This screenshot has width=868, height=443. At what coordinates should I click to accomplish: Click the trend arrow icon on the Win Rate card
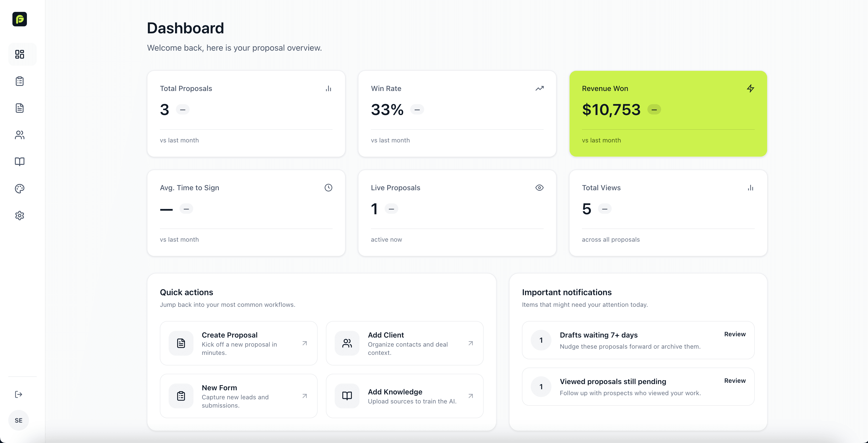click(540, 88)
